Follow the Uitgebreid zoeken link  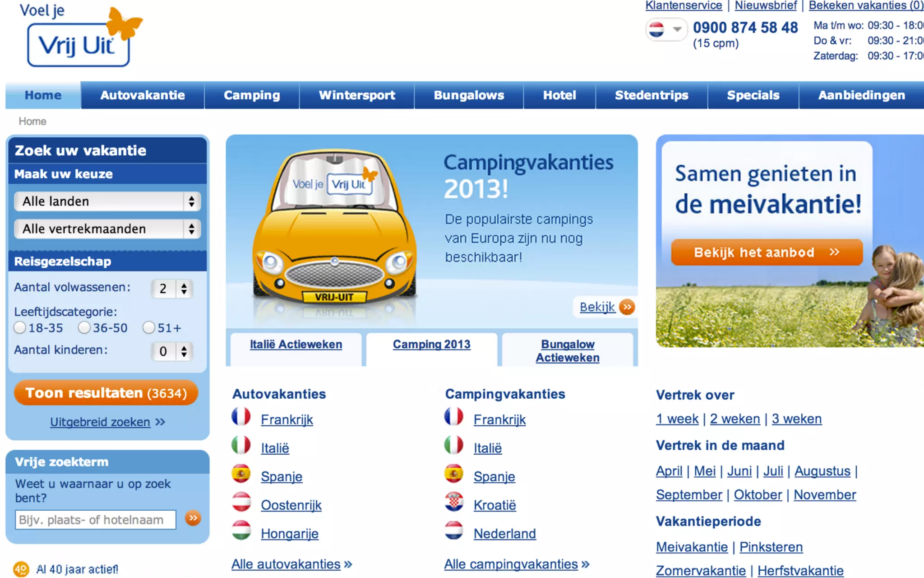[100, 422]
